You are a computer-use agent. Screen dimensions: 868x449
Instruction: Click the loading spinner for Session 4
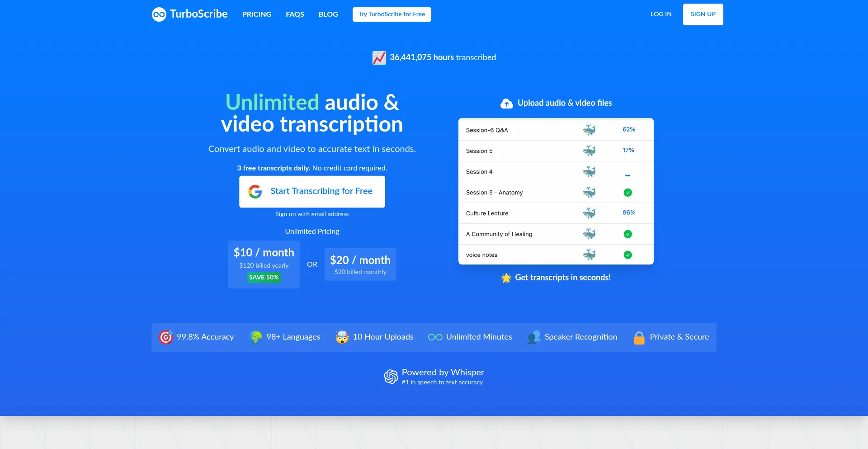[x=627, y=175]
